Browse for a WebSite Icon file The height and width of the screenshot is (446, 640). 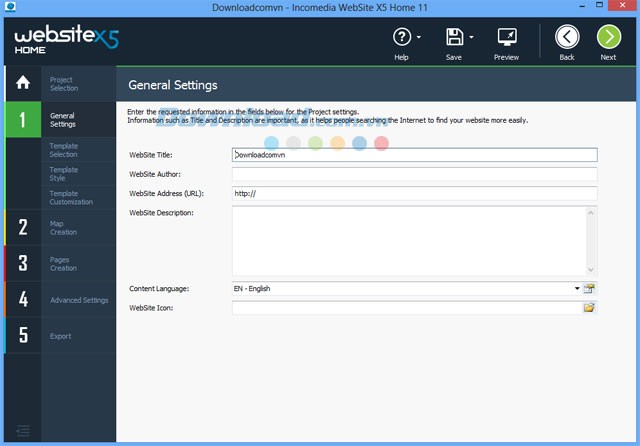point(589,308)
